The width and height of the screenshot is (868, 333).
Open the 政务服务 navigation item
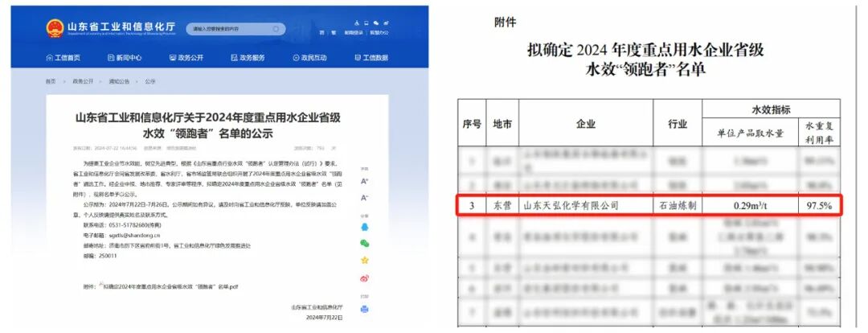tap(248, 58)
